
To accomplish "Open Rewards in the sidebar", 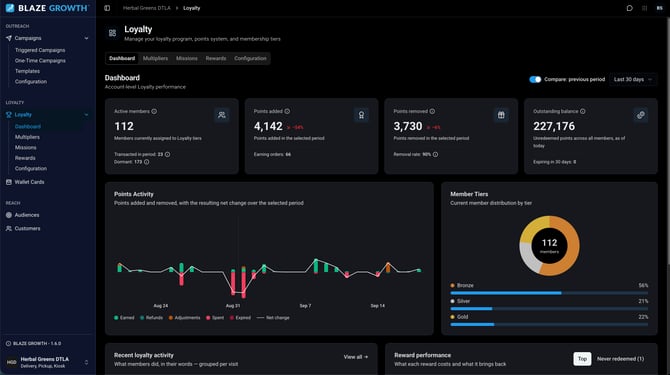I will [25, 158].
